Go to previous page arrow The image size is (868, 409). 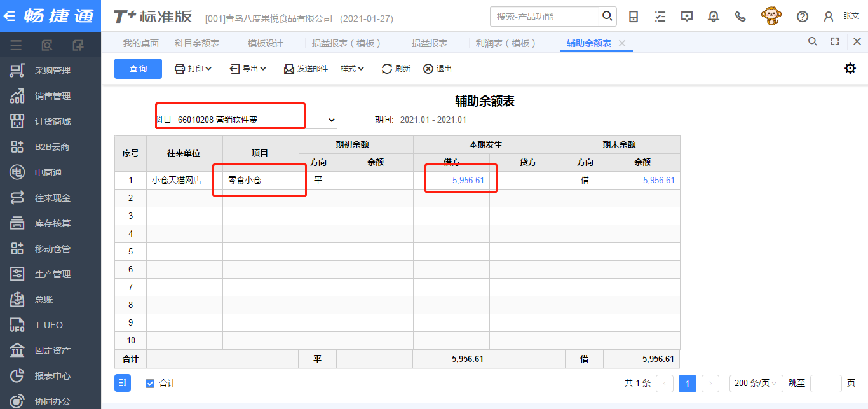pos(665,383)
